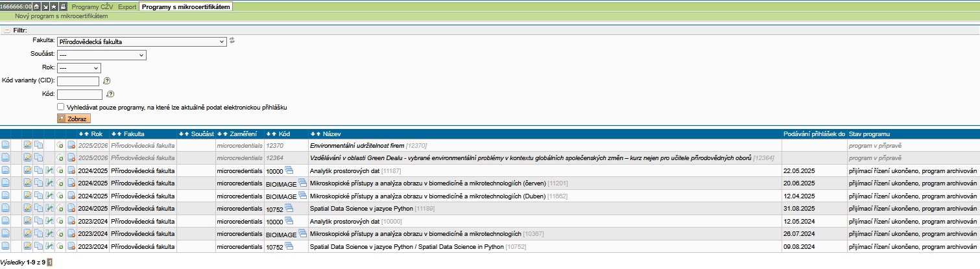This screenshot has width=980, height=269.
Task: Click green plus icon in Spatial Data Science [11189] row
Action: [60, 208]
